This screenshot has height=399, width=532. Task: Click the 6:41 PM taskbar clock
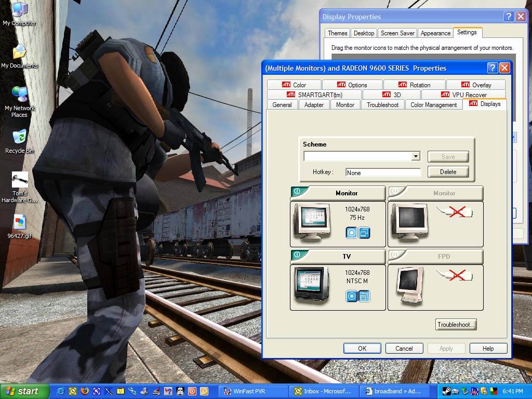[x=513, y=391]
